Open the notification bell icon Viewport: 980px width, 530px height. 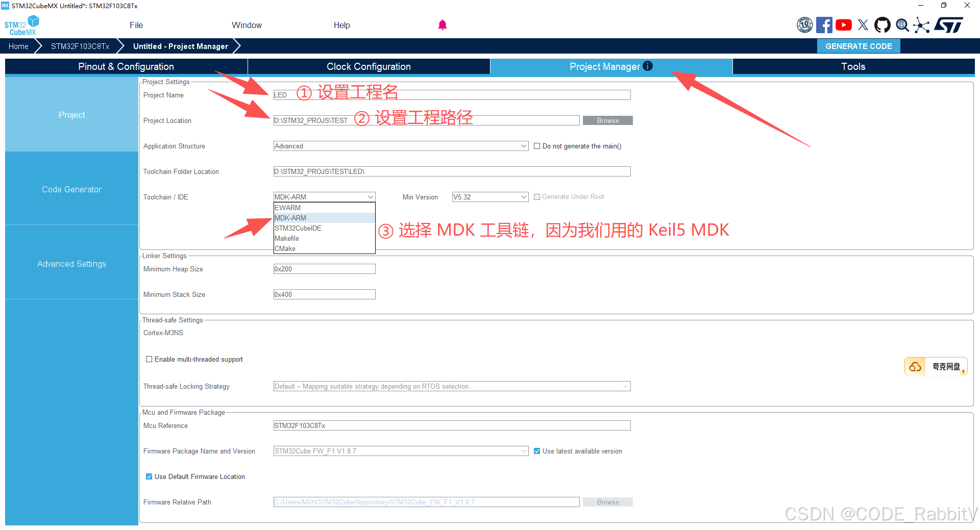[443, 25]
